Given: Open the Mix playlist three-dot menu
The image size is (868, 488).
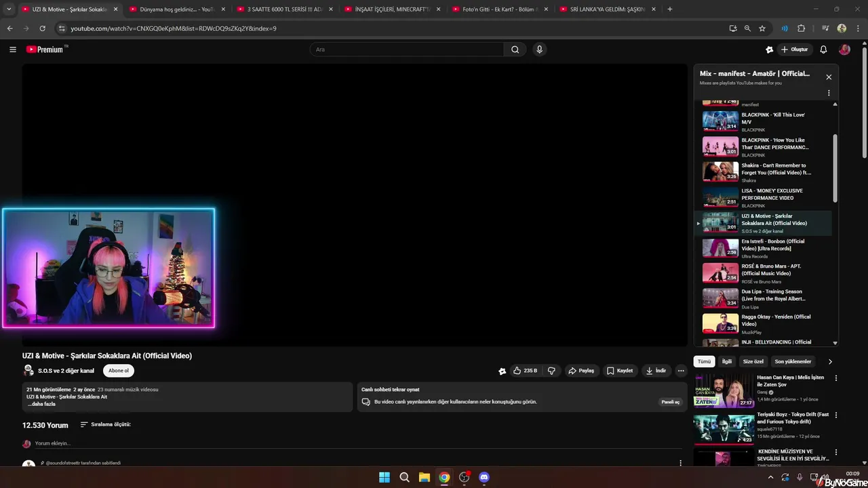Looking at the screenshot, I should [x=829, y=93].
